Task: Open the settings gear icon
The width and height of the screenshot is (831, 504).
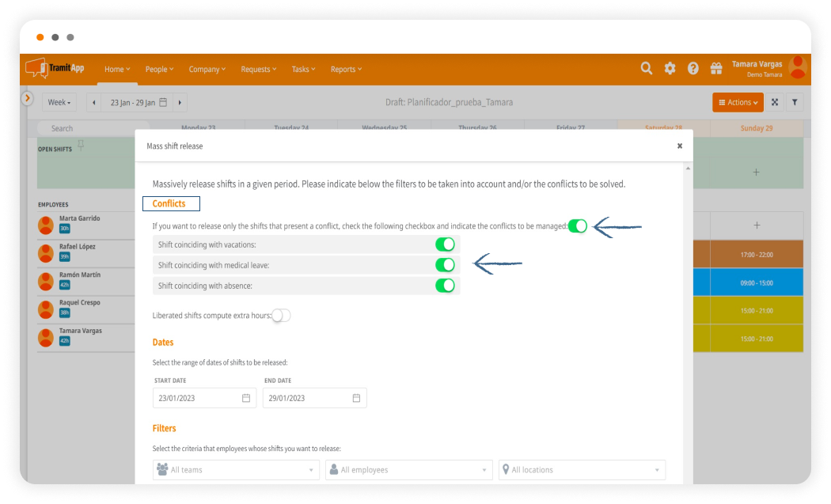Action: tap(670, 69)
